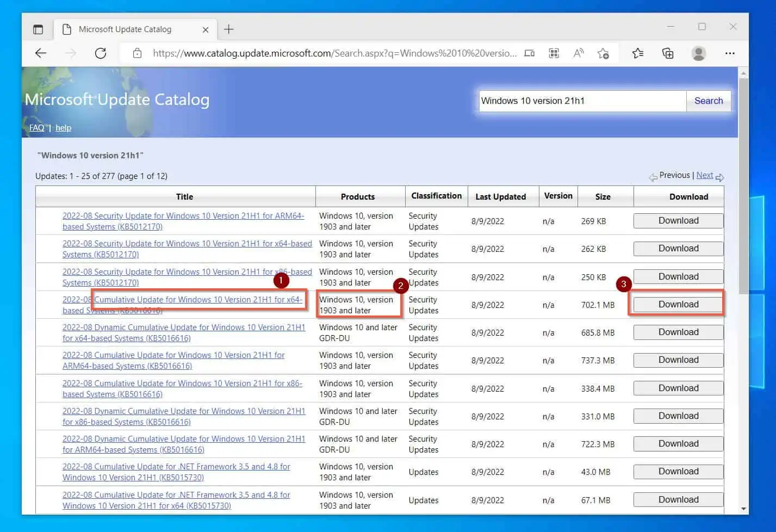This screenshot has width=776, height=532.
Task: Click the apps grid icon in address bar
Action: (x=554, y=53)
